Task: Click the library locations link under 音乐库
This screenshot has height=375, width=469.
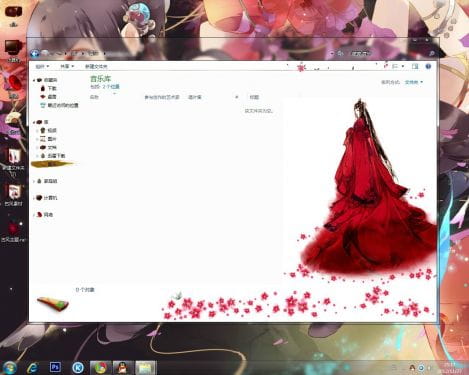Action: point(111,87)
